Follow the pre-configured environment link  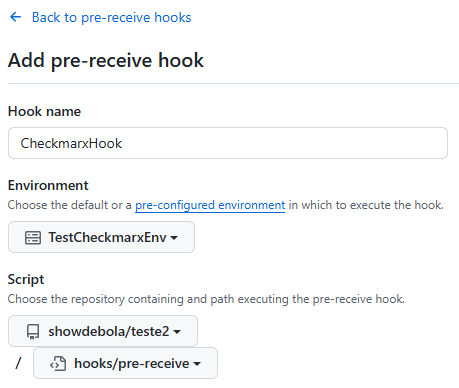coord(210,205)
